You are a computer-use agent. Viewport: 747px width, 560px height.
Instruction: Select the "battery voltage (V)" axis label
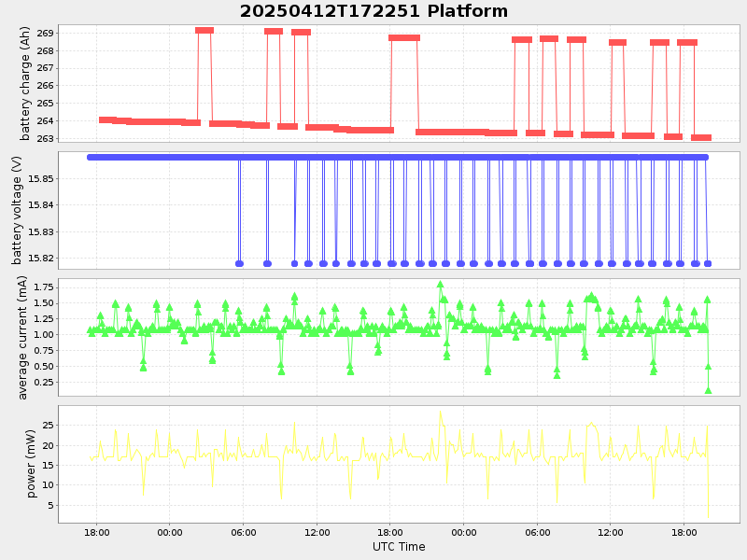pos(16,210)
